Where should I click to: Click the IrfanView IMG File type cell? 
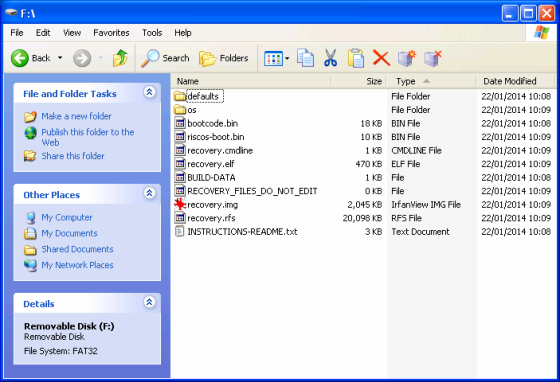point(426,205)
